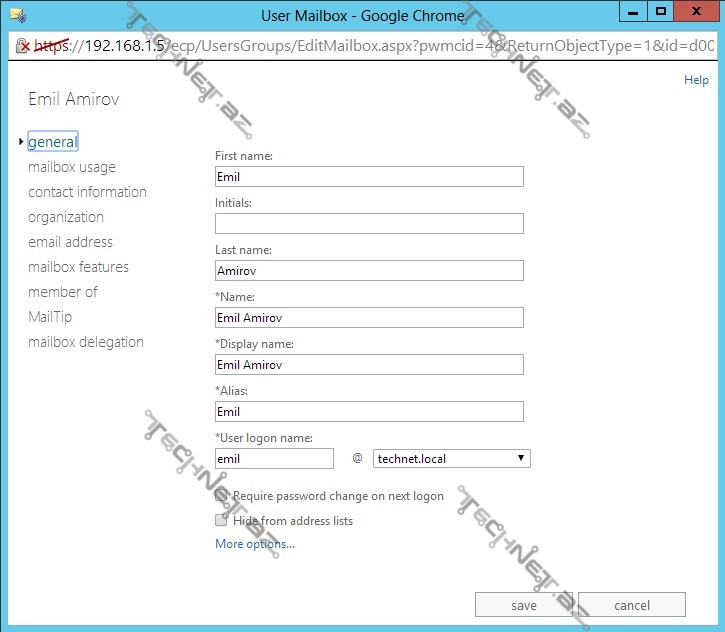Screen dimensions: 725x632
Task: Select the email address section
Action: tap(70, 242)
